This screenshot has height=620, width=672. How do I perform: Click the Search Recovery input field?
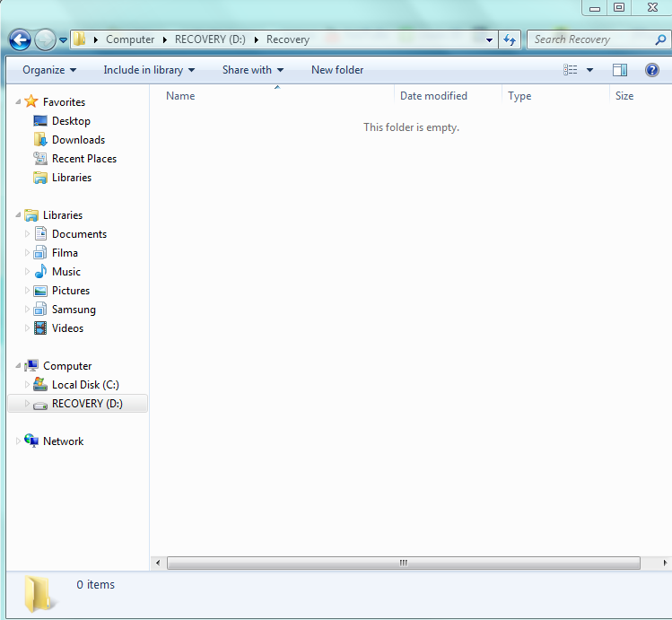(x=590, y=39)
